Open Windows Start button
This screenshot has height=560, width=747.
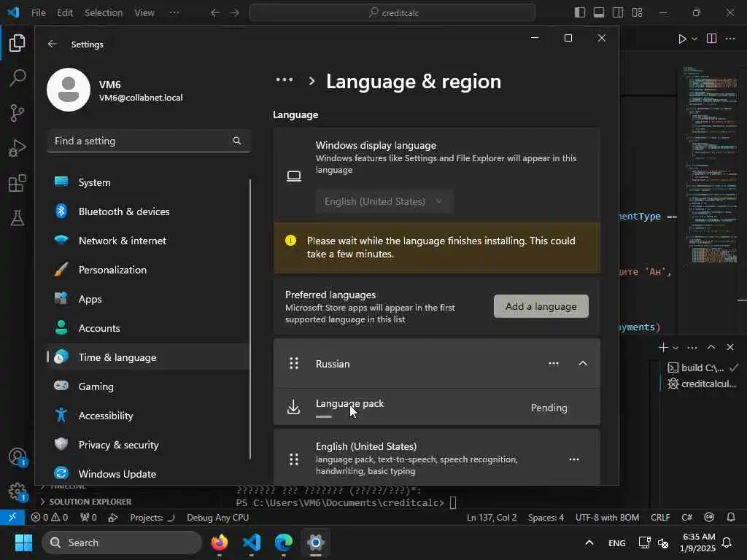pos(23,542)
